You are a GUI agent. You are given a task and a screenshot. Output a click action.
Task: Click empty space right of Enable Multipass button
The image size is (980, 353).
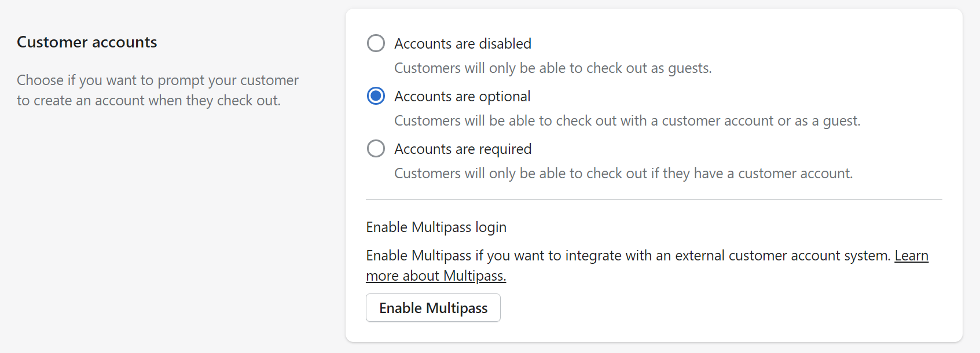695,308
